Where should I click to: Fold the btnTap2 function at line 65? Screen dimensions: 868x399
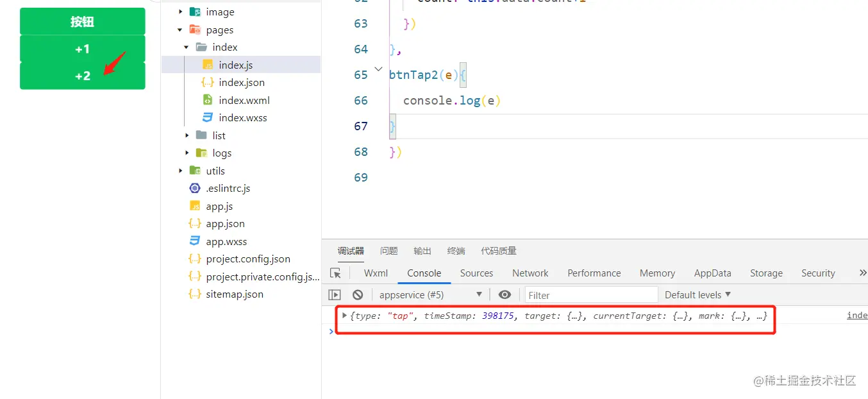pyautogui.click(x=378, y=69)
